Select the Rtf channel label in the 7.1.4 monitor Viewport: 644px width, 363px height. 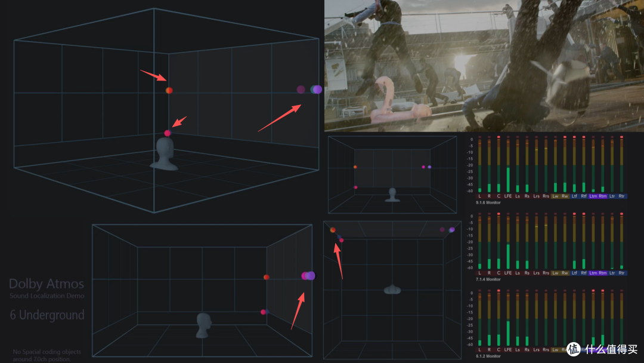(x=584, y=273)
